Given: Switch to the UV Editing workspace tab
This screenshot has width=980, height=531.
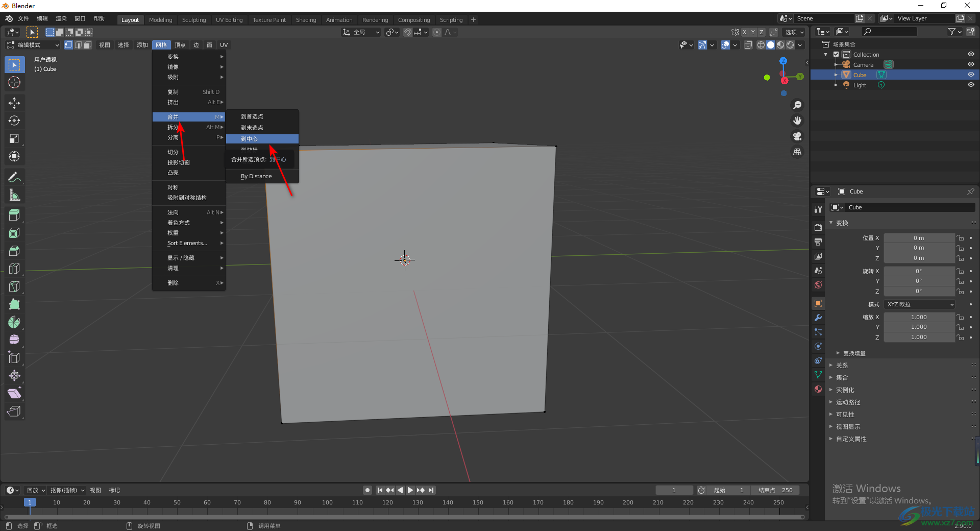Looking at the screenshot, I should click(229, 20).
